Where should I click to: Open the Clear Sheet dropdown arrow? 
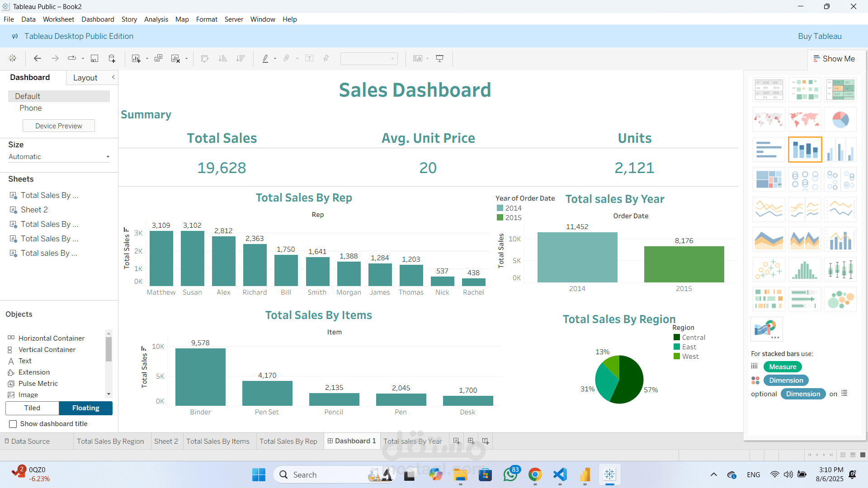point(186,59)
